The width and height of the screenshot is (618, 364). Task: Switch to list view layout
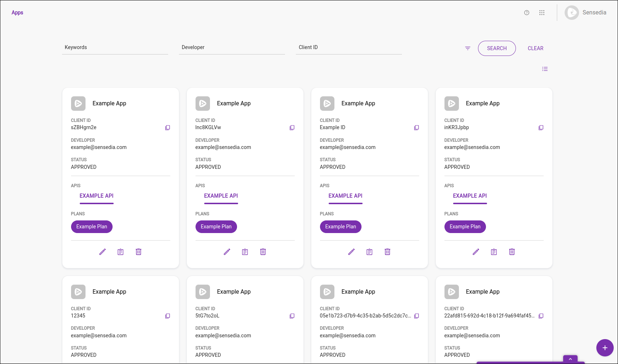tap(545, 69)
